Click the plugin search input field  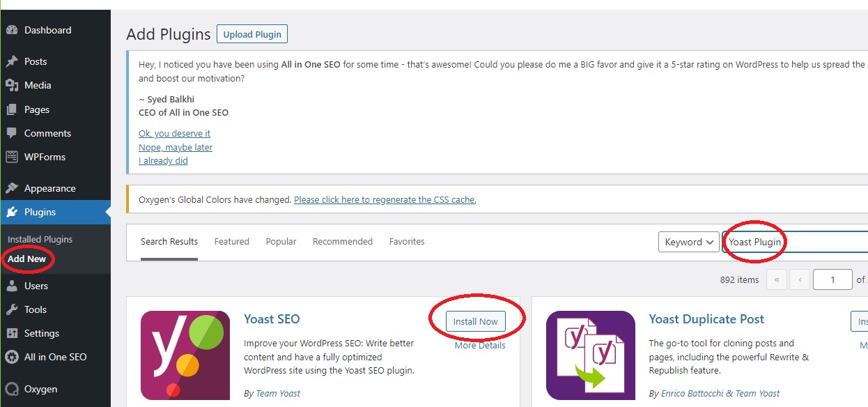(x=795, y=242)
